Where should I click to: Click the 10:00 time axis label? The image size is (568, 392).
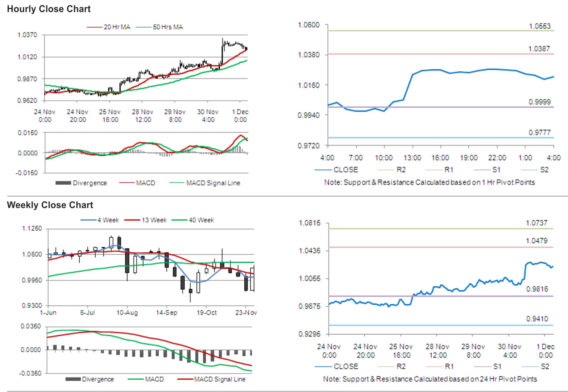click(x=384, y=158)
